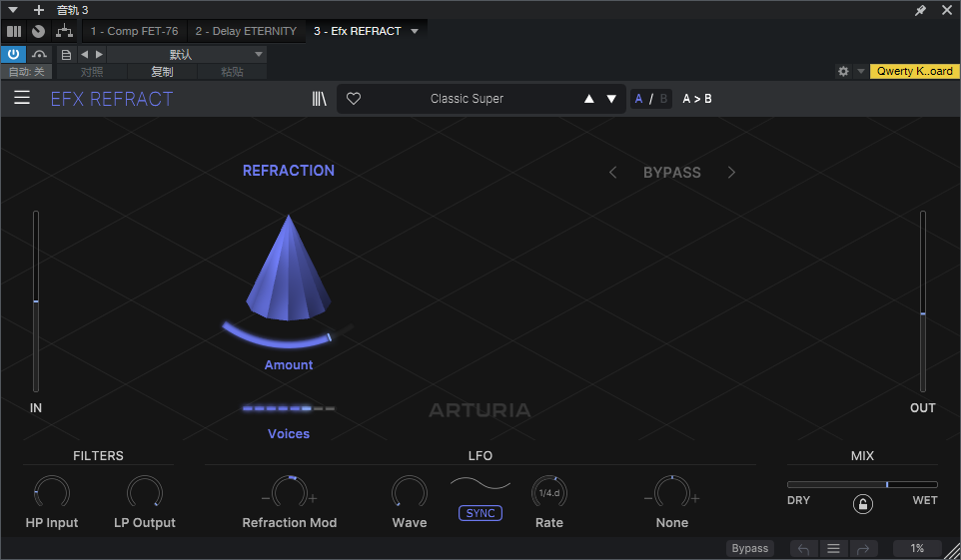The image size is (961, 560).
Task: Click the Refraction Mod knob
Action: (x=290, y=492)
